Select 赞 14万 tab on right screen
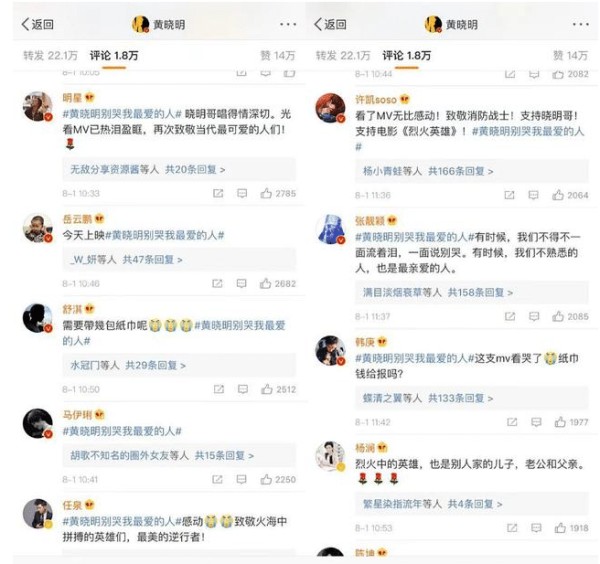Viewport: 600px width, 564px height. [570, 55]
